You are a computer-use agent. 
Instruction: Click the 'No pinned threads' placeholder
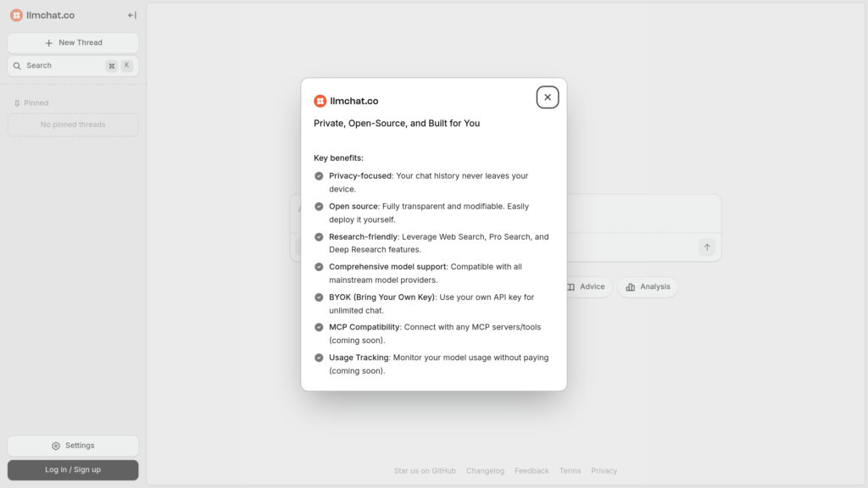click(73, 125)
